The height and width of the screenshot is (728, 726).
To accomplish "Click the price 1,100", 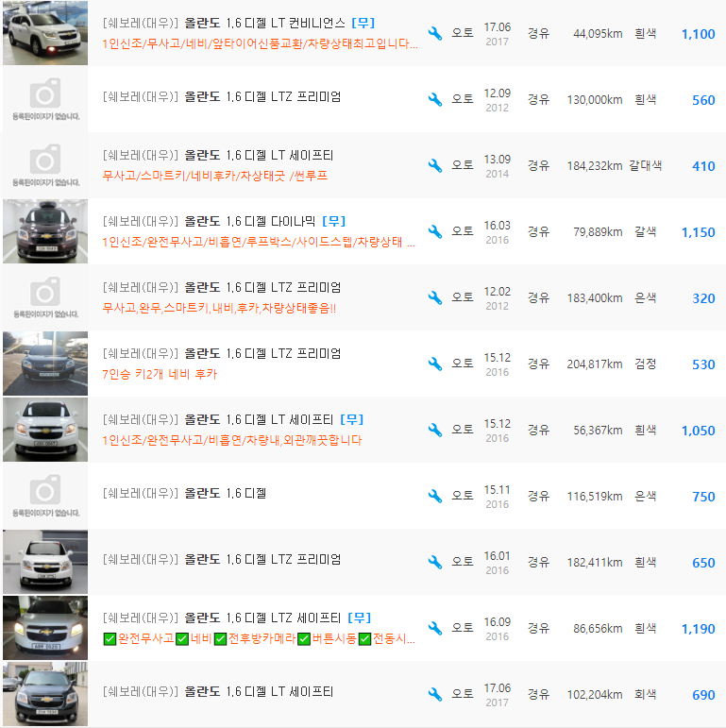I will pyautogui.click(x=698, y=34).
